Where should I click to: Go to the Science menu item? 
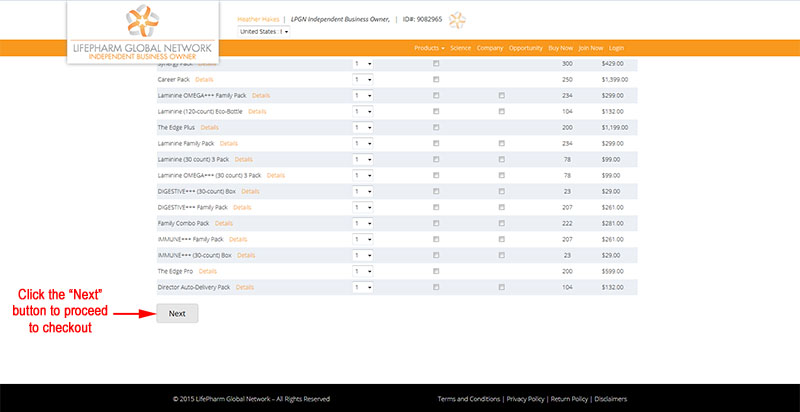(x=461, y=48)
